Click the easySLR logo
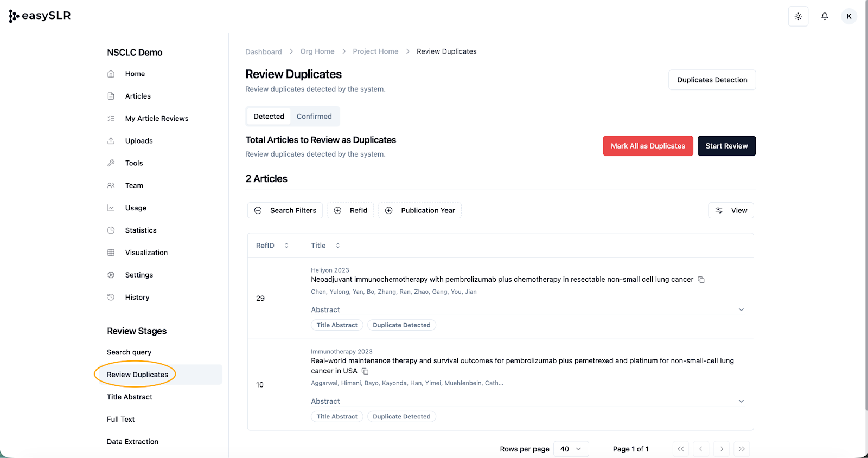The width and height of the screenshot is (868, 458). 40,16
